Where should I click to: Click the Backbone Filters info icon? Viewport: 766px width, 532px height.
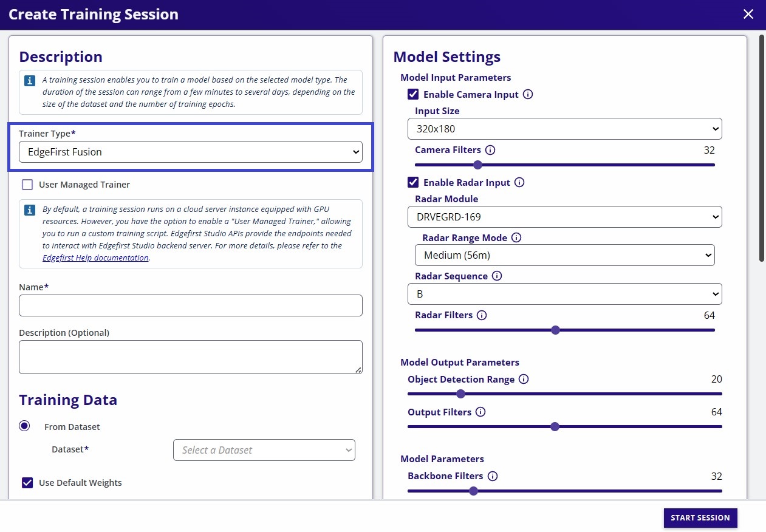[492, 476]
